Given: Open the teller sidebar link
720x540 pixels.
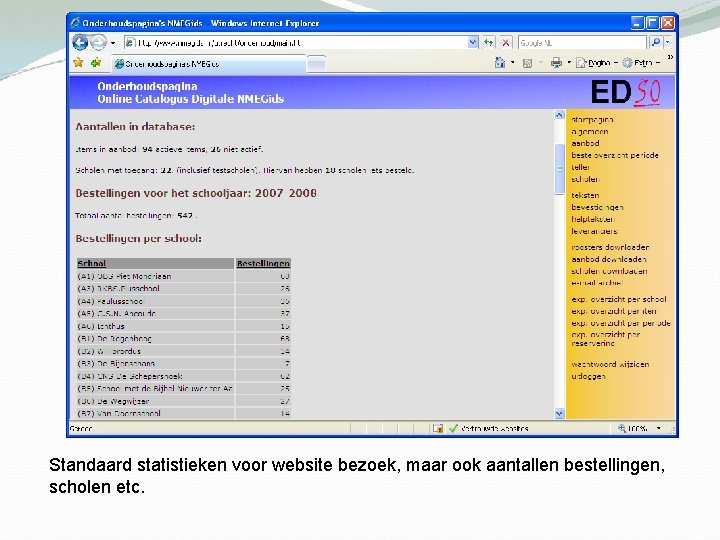Looking at the screenshot, I should [580, 167].
